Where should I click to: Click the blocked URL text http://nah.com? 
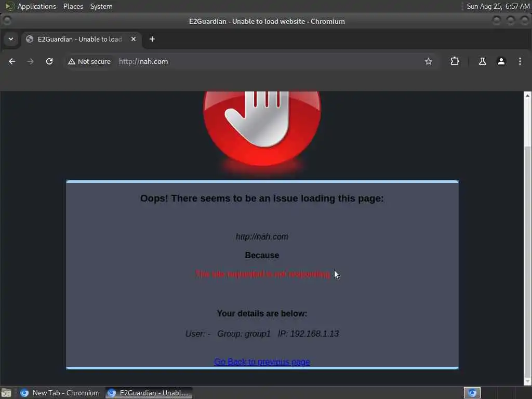[x=262, y=237]
